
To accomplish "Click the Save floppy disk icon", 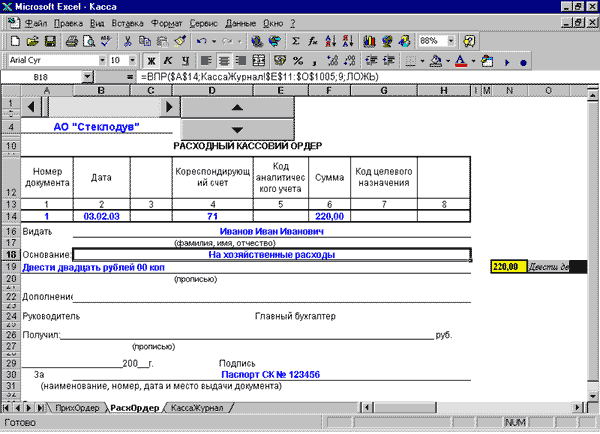I will click(50, 41).
